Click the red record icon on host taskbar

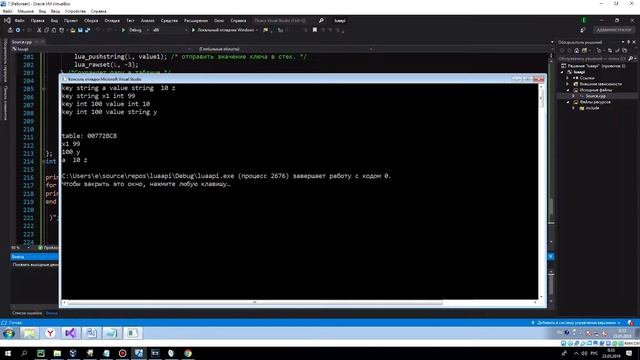point(122,353)
